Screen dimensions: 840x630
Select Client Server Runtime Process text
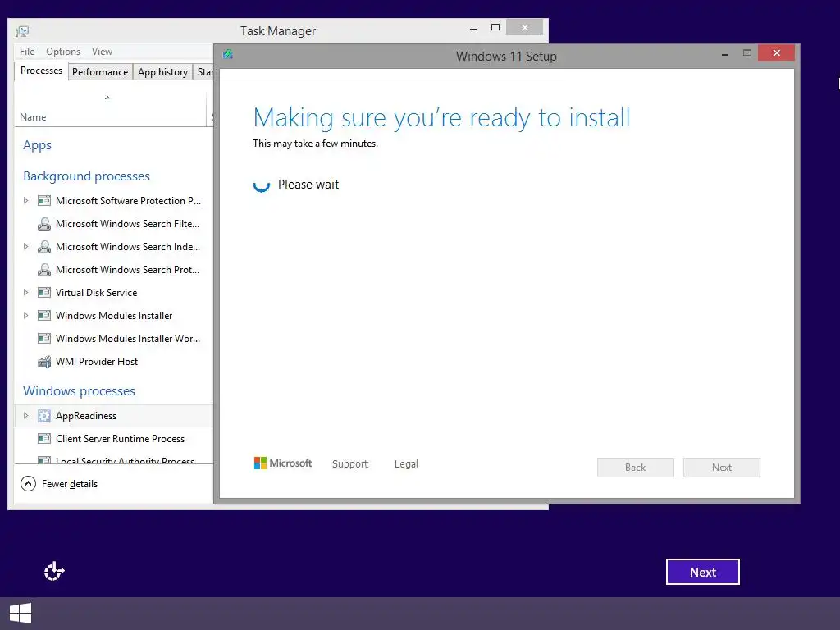(x=120, y=439)
